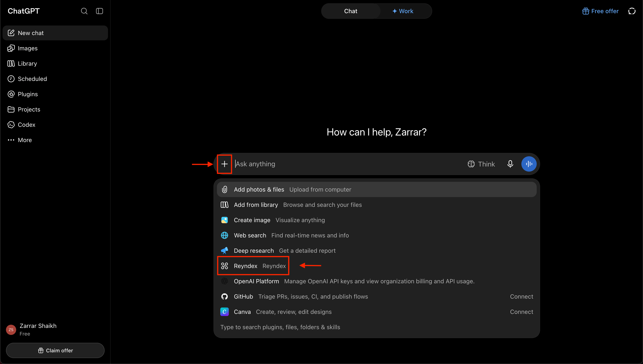Open Projects in the sidebar

click(x=55, y=109)
